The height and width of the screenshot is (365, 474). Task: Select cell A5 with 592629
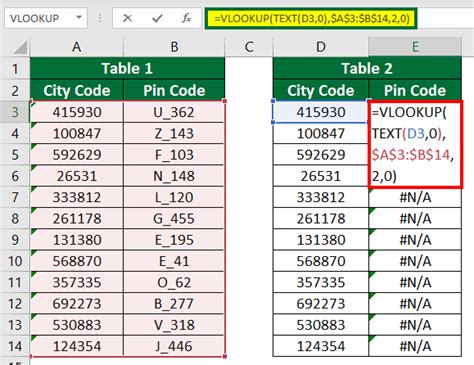(77, 155)
